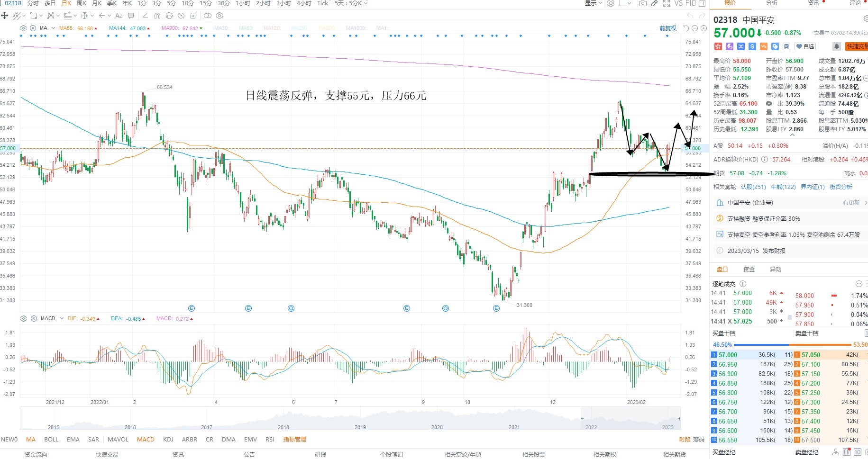Delete drawings with the trash icon
Screen dimensions: 868x459
(193, 16)
